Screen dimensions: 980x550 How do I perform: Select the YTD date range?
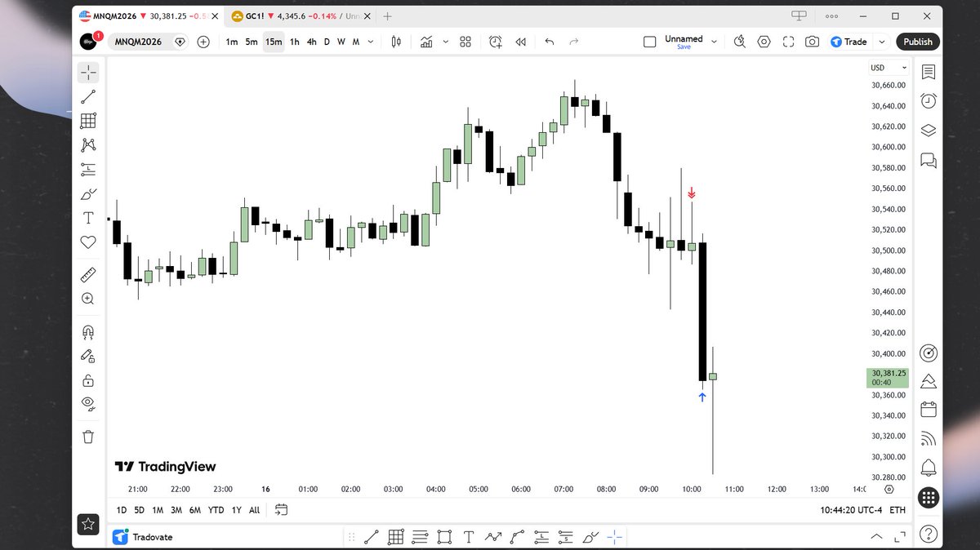tap(216, 510)
